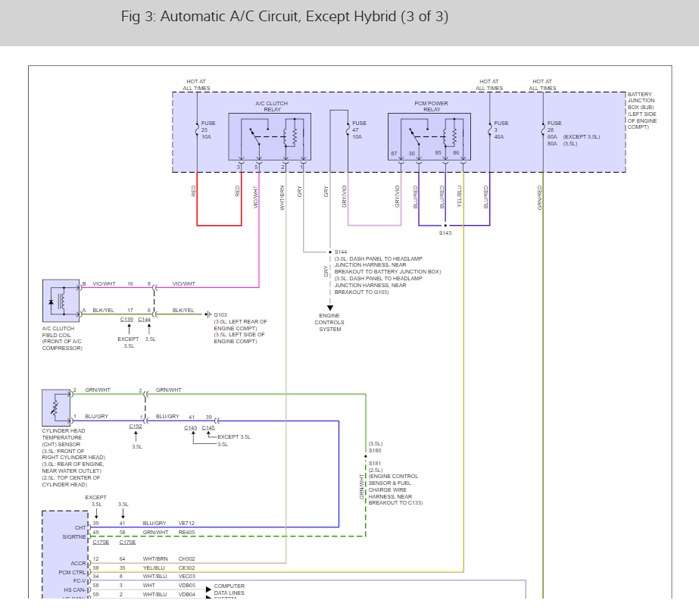Select the A/C clutch field coil symbol
Screen dimensions: 699x616
(x=61, y=301)
